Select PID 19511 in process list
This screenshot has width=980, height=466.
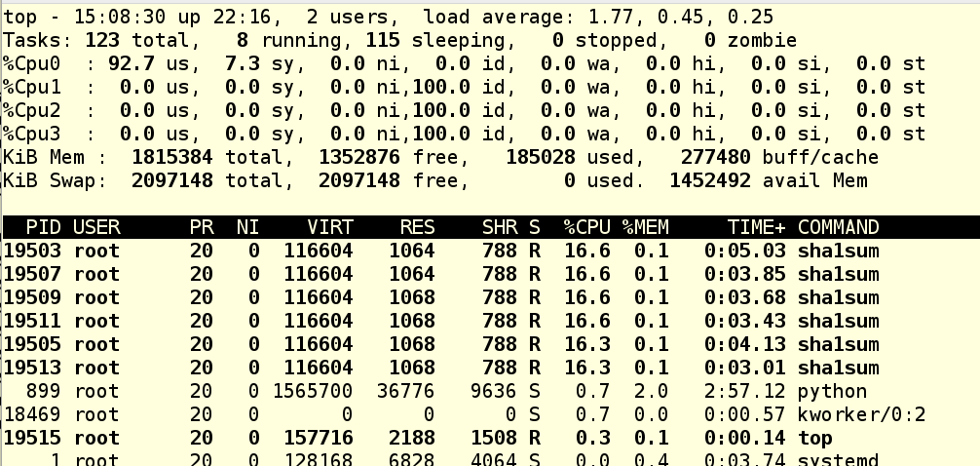coord(32,321)
